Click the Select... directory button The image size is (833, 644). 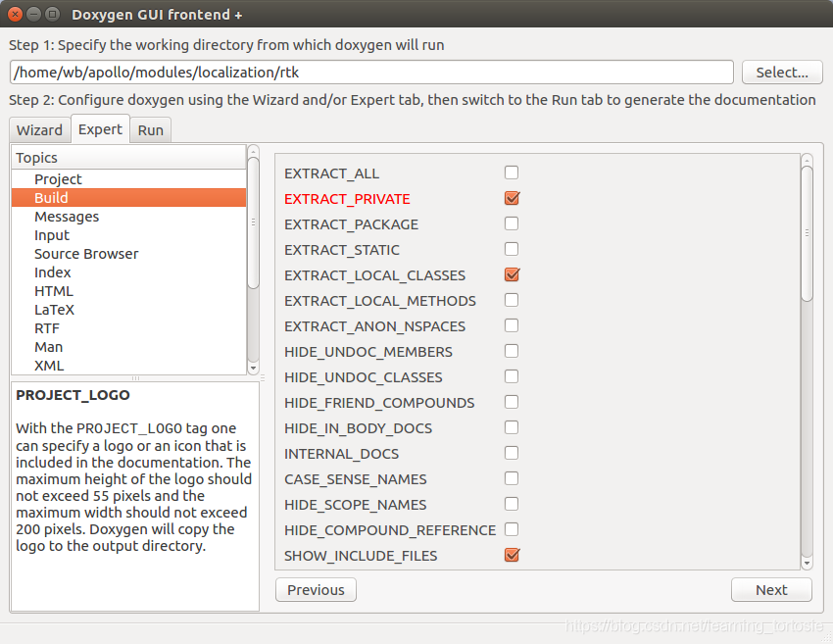782,73
